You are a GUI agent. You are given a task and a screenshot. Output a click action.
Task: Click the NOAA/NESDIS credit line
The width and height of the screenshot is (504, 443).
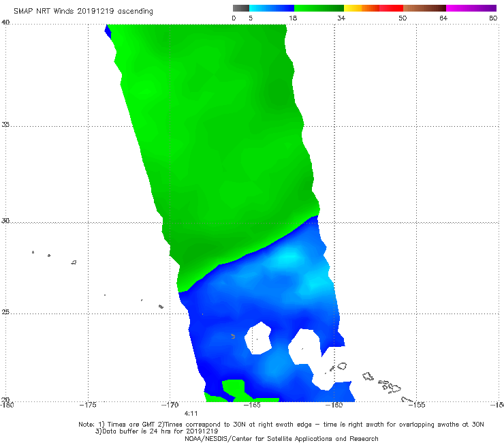tap(281, 438)
